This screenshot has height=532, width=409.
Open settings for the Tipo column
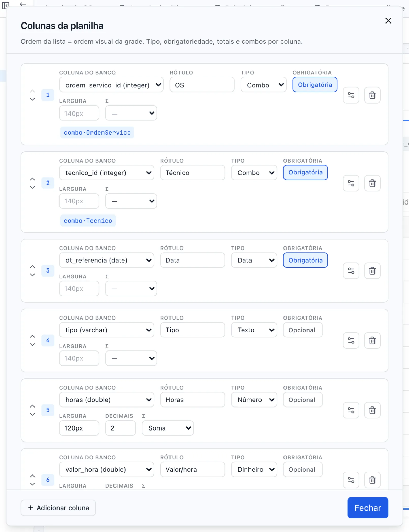coord(351,341)
